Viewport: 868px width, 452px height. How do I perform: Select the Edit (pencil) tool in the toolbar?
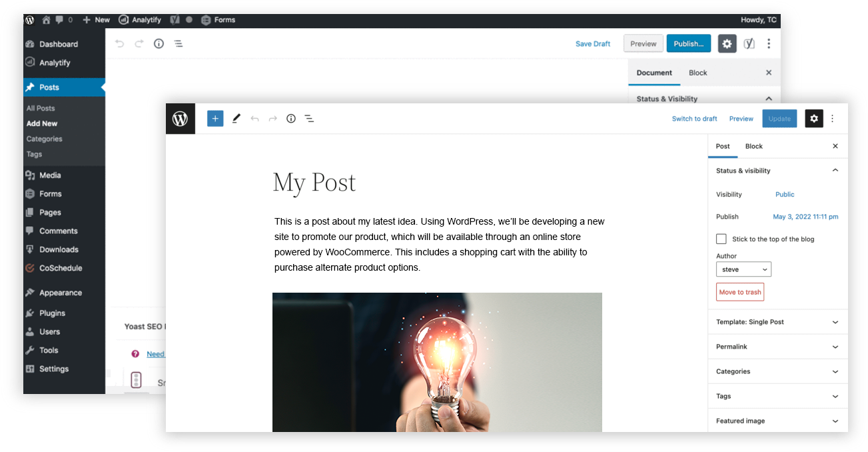[236, 118]
